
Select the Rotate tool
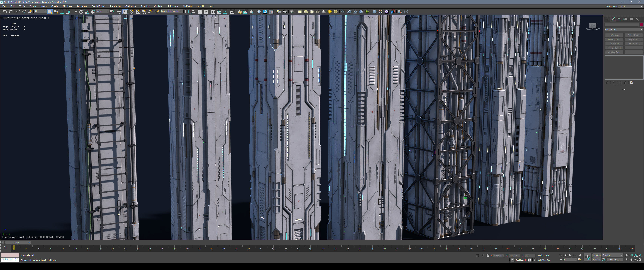(x=81, y=11)
